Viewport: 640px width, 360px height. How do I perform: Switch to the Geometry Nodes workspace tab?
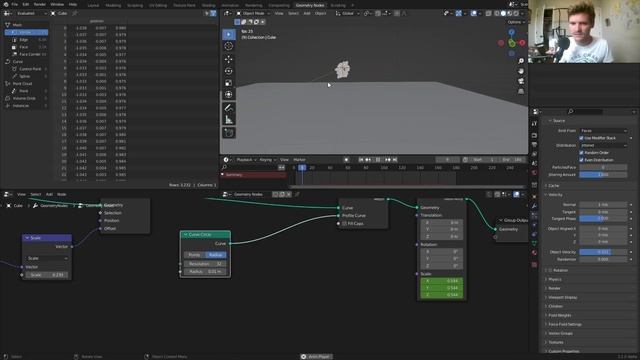(310, 5)
